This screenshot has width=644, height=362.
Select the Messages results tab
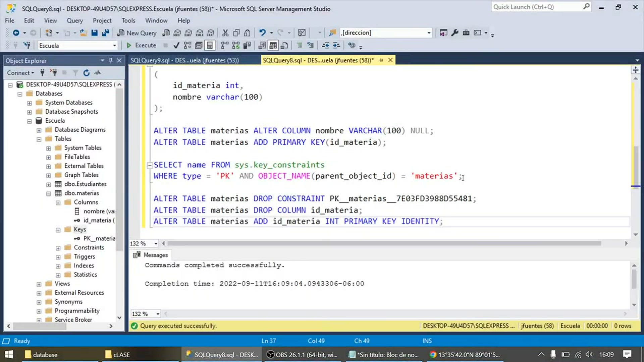point(151,255)
